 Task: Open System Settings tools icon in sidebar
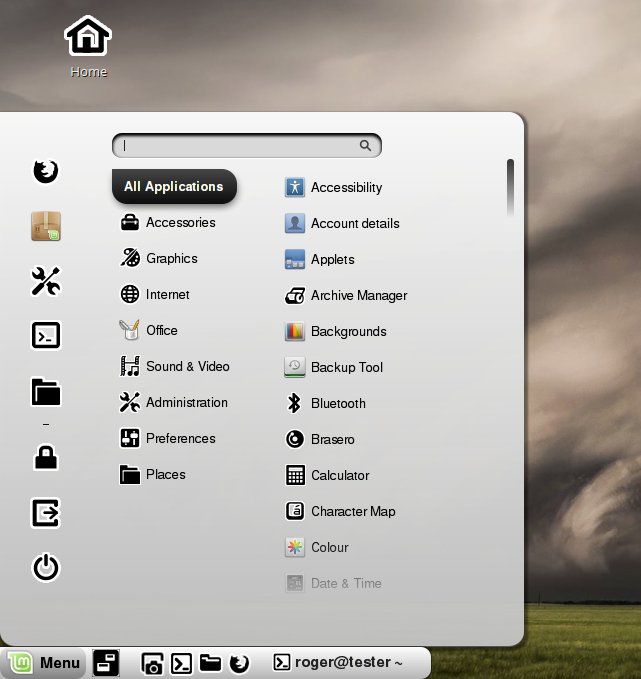[46, 281]
